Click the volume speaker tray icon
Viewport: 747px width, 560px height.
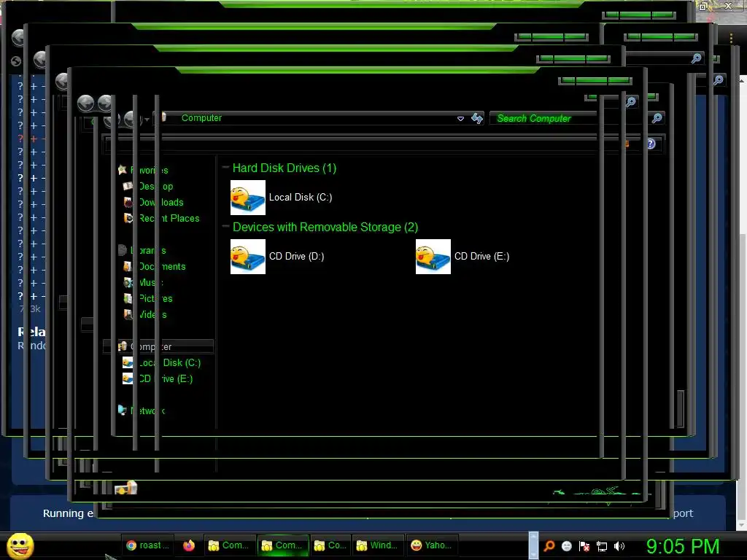619,546
